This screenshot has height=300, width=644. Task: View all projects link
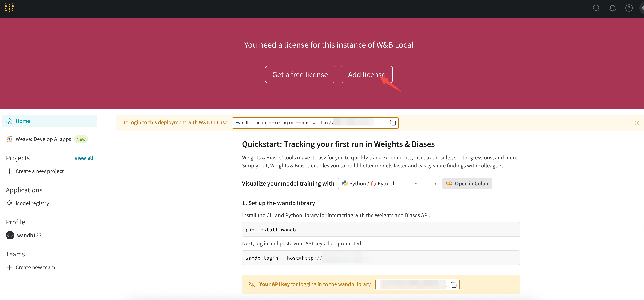pyautogui.click(x=84, y=158)
